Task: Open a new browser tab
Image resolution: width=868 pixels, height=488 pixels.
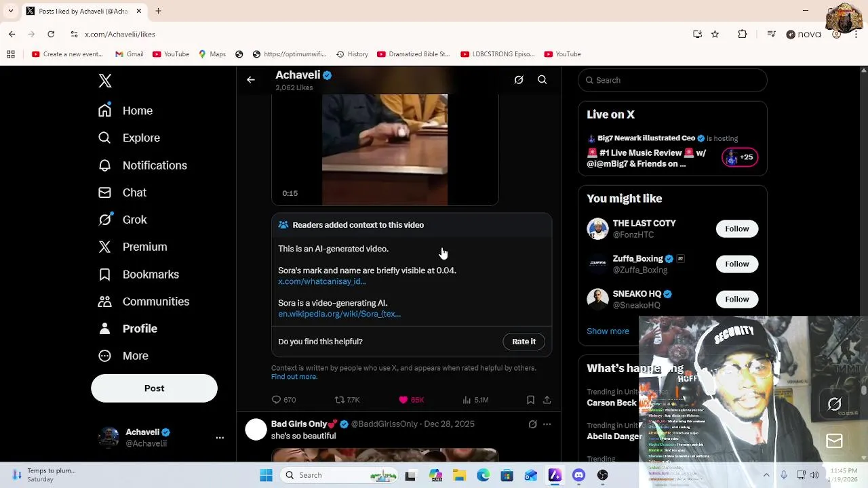Action: pos(158,11)
